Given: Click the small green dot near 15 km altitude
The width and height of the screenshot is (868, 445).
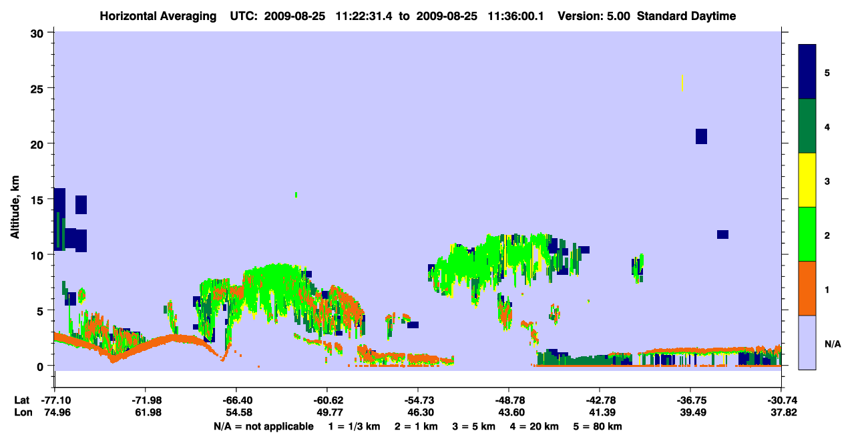Looking at the screenshot, I should [296, 195].
